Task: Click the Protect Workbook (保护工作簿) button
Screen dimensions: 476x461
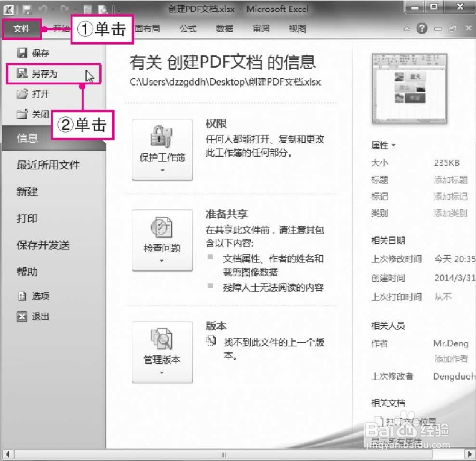Action: [x=163, y=150]
